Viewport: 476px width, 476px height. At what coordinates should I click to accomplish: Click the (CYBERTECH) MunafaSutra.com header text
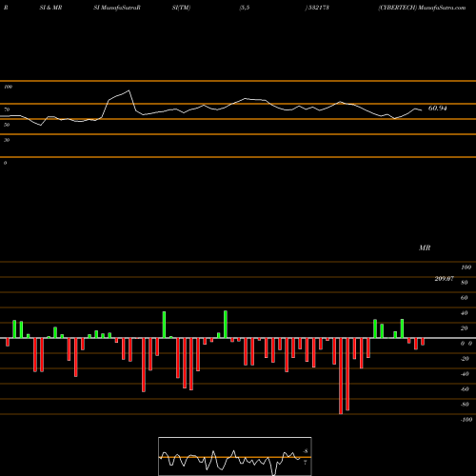[x=422, y=8]
